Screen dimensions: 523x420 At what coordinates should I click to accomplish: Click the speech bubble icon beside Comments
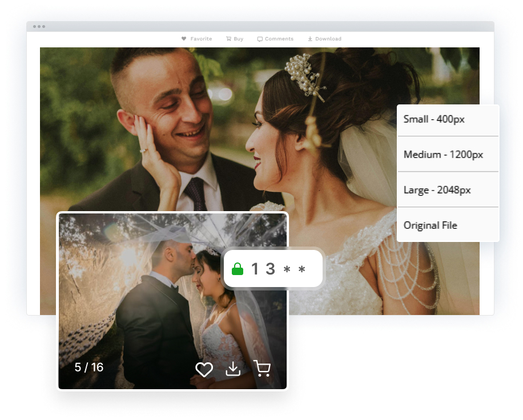tap(260, 39)
